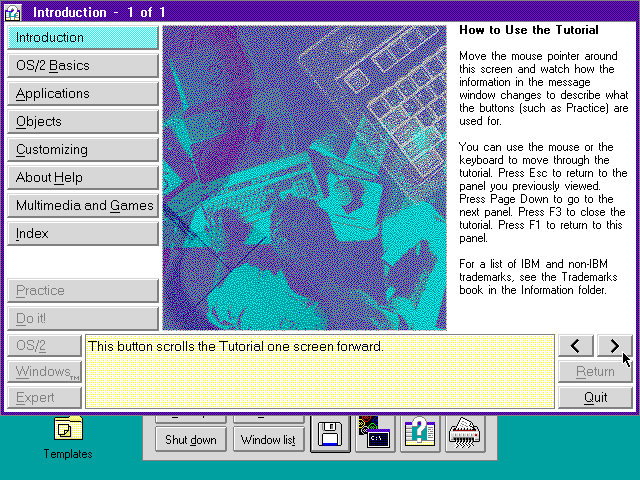Click the Return button
Screen dimensions: 640x480
(x=595, y=371)
